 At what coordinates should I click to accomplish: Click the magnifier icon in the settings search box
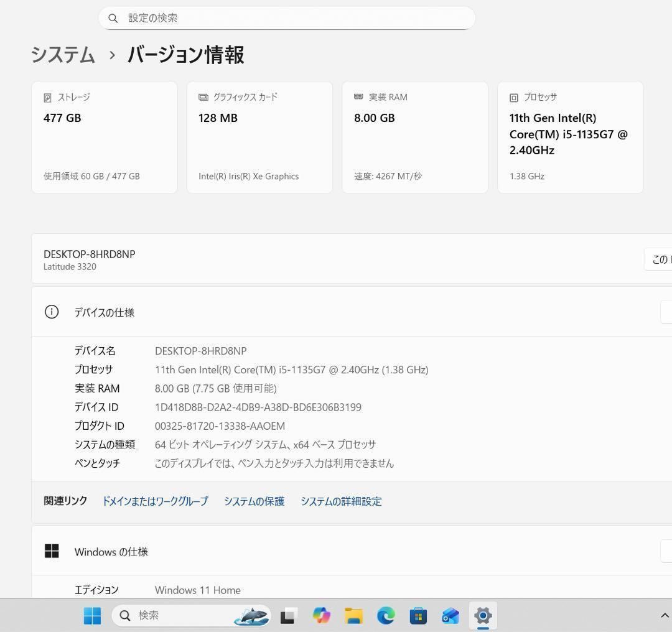tap(113, 18)
